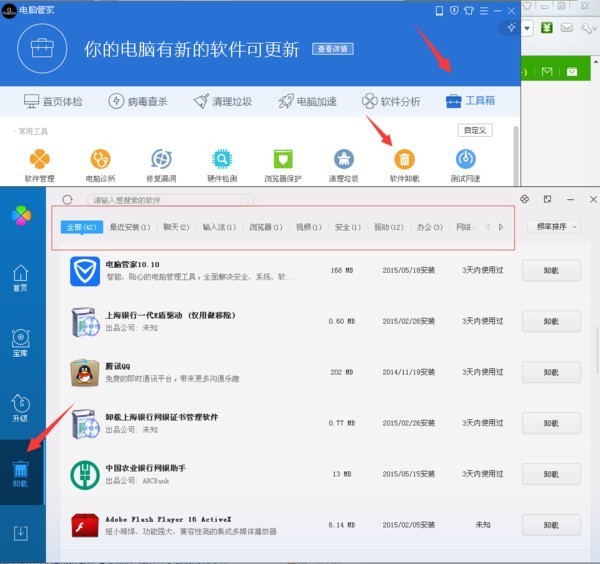This screenshot has height=564, width=600.
Task: Open 浏览器保护 shield icon
Action: [x=283, y=165]
